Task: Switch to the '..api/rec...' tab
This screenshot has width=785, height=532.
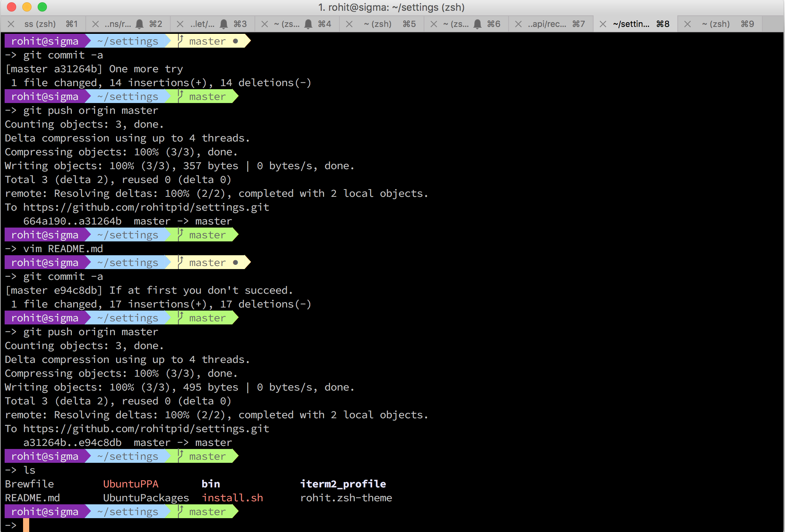Action: pyautogui.click(x=547, y=24)
